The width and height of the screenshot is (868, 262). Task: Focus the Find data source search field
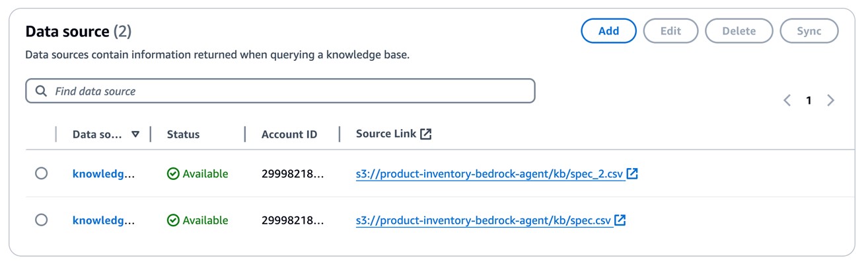pos(280,91)
